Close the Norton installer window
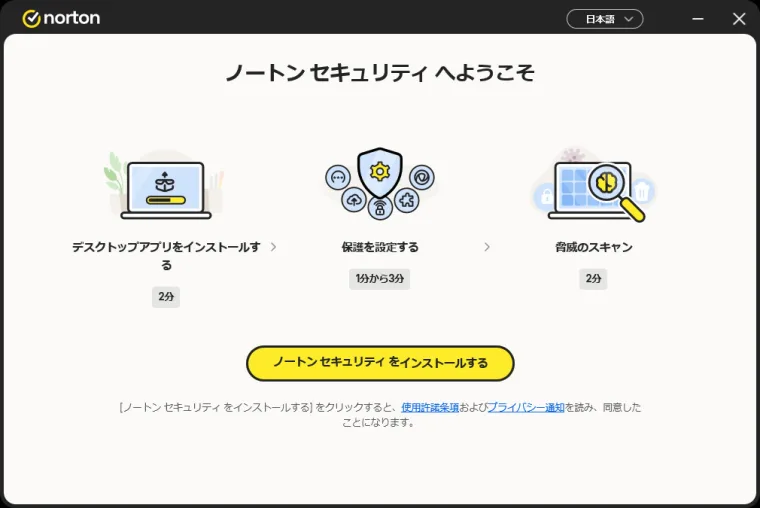 (739, 19)
